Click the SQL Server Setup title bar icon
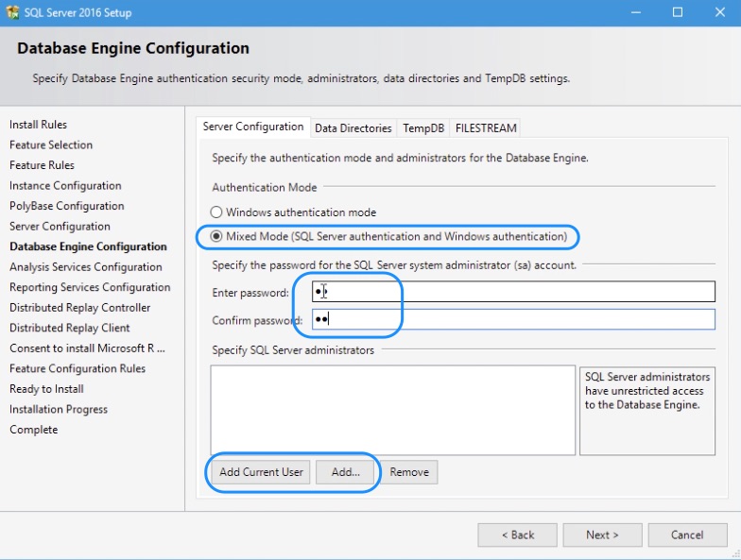741x560 pixels. [12, 12]
